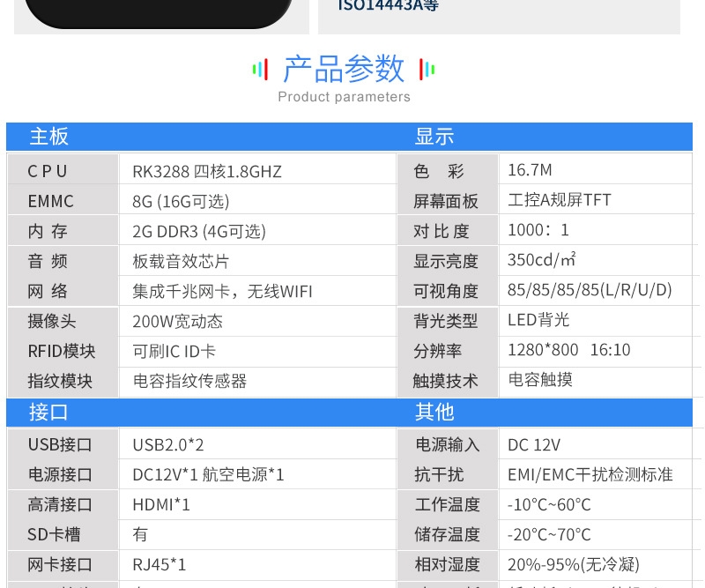
Task: Select the 接口 section header
Action: pyautogui.click(x=48, y=412)
